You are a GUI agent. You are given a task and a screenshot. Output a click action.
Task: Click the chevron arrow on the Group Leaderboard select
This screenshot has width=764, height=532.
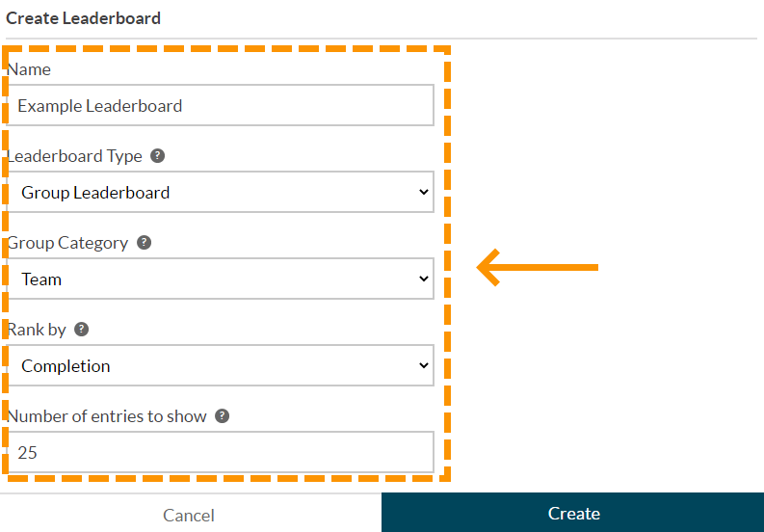click(x=424, y=193)
